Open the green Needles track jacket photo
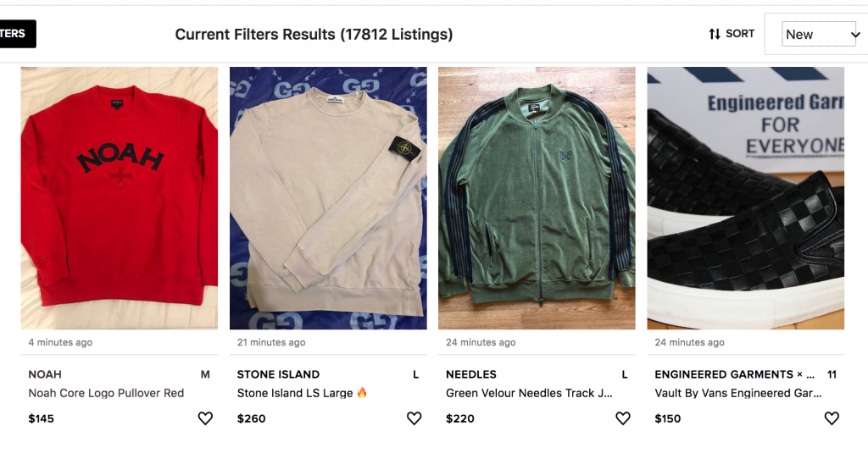868x470 pixels. point(537,198)
